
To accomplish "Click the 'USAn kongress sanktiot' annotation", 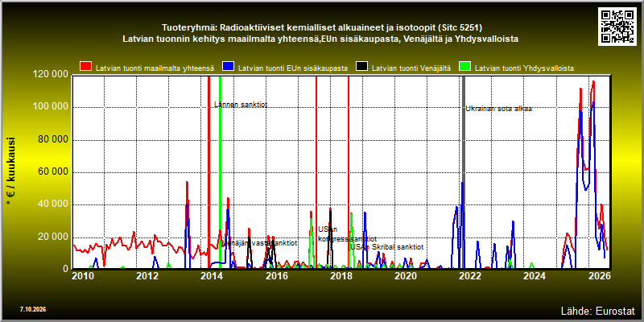I will coord(348,234).
